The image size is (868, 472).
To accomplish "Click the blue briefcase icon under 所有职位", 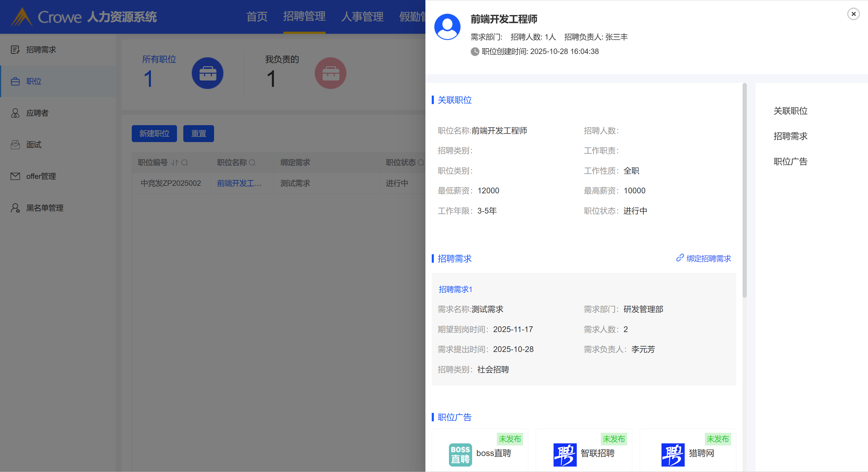I will point(207,73).
